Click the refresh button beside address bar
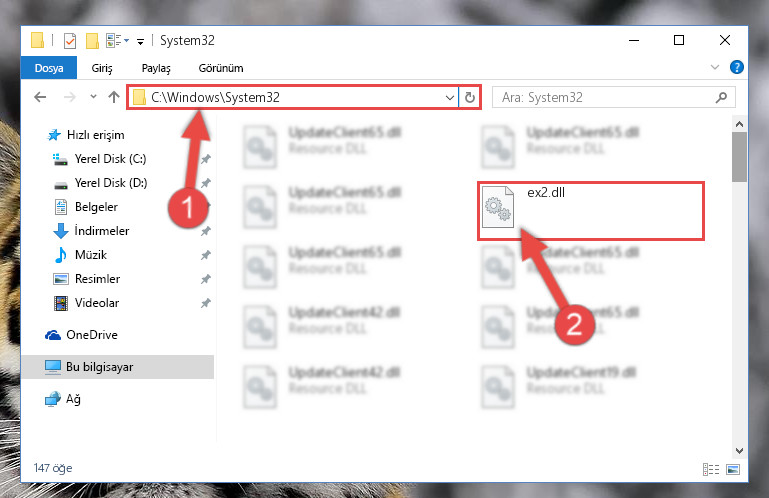This screenshot has width=769, height=498. [469, 97]
